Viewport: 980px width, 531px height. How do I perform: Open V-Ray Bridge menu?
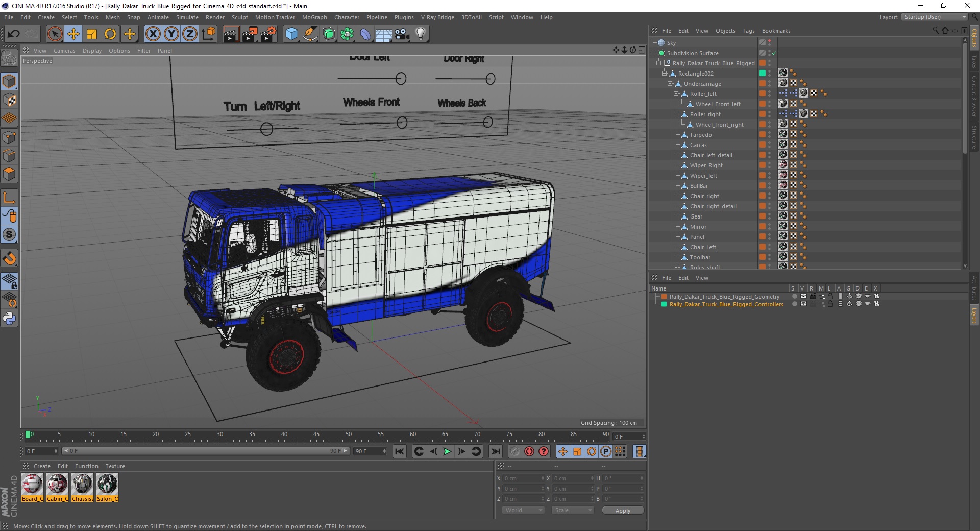(x=437, y=17)
